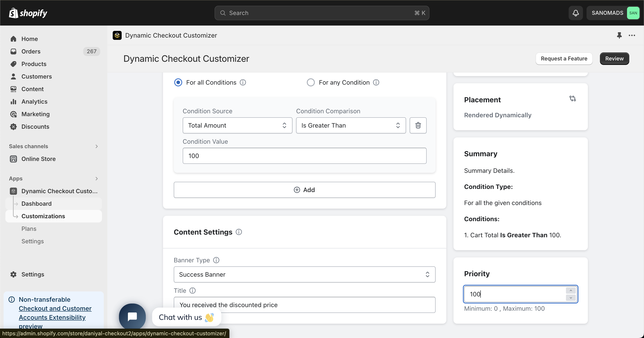Click the Rendered Dynamically placement text
Viewport: 644px width, 338px height.
click(x=498, y=115)
